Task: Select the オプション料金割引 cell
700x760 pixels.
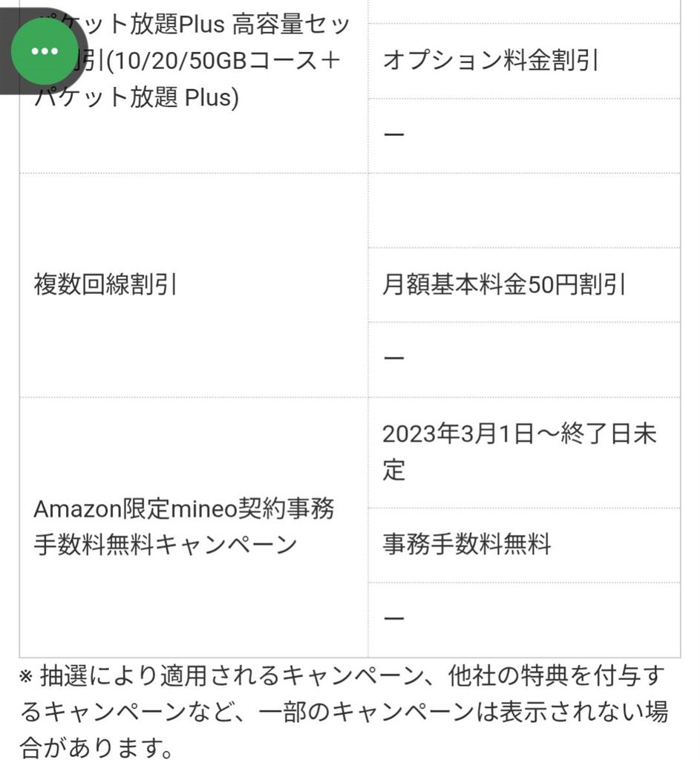Action: [490, 61]
